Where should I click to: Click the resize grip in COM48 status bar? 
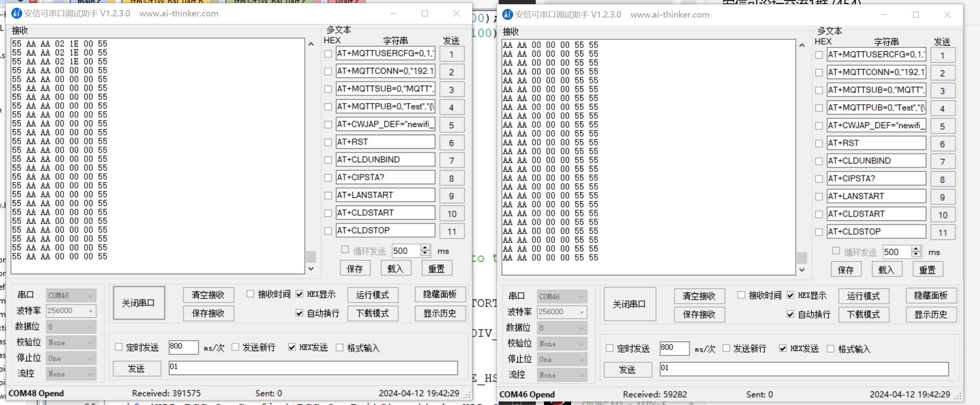pyautogui.click(x=468, y=395)
